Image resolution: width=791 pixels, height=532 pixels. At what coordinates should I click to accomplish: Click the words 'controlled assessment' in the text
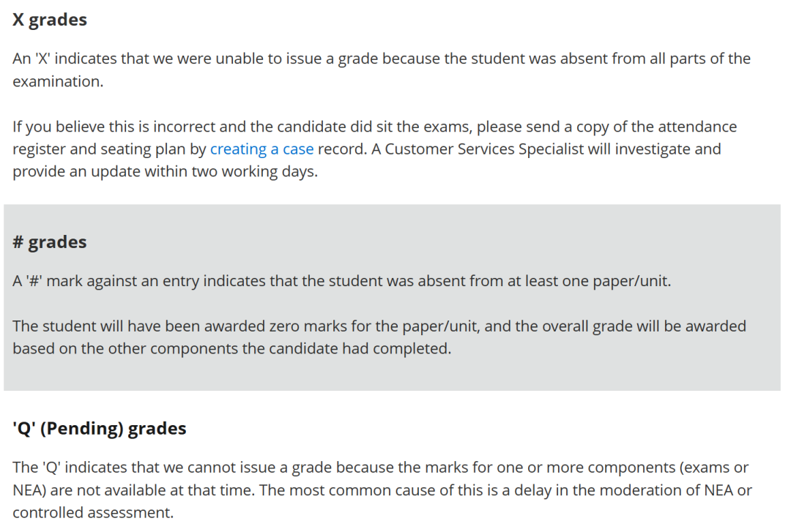pyautogui.click(x=93, y=513)
